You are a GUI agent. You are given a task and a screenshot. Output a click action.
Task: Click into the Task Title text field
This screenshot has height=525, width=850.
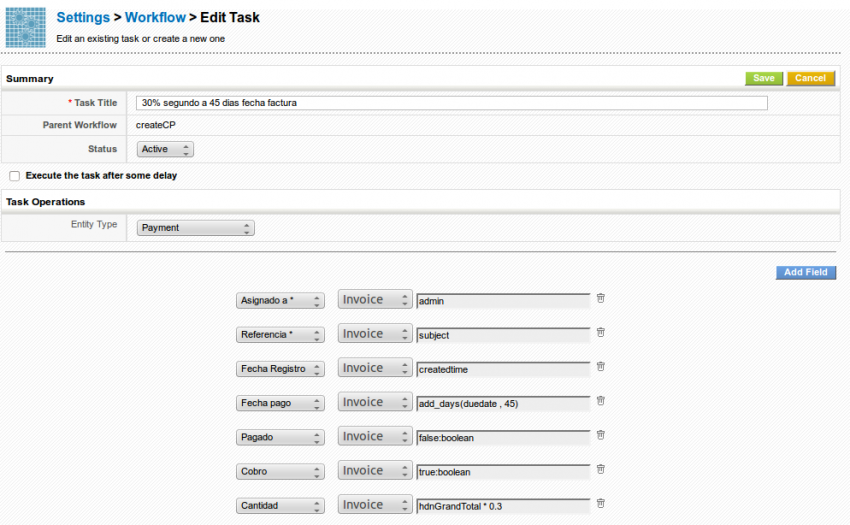pyautogui.click(x=452, y=103)
